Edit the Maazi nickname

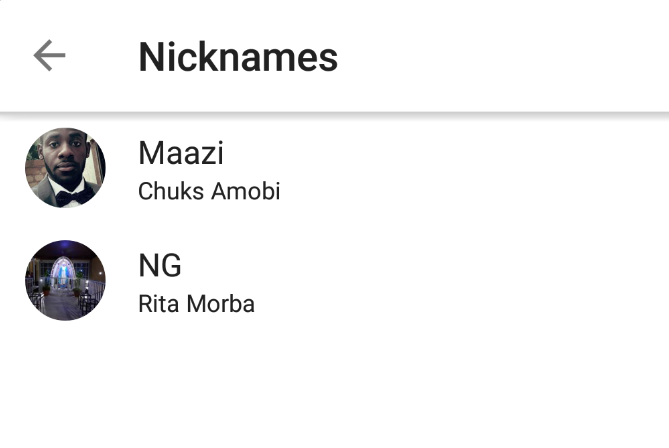(181, 153)
